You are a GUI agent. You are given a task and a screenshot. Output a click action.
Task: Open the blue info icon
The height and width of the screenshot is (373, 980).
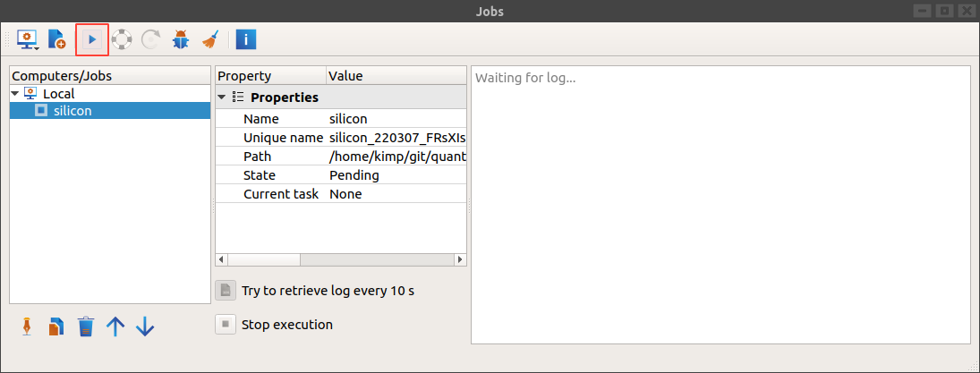tap(245, 40)
